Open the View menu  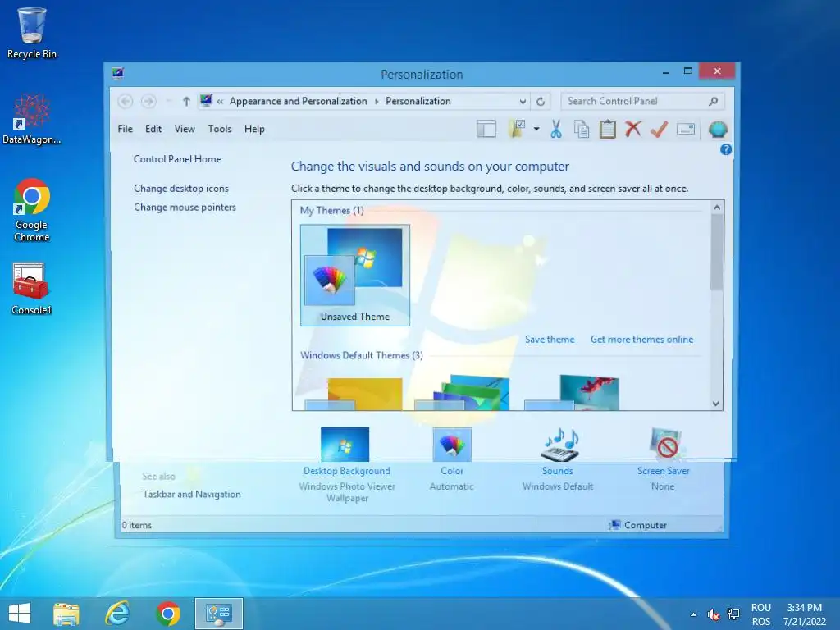[185, 129]
